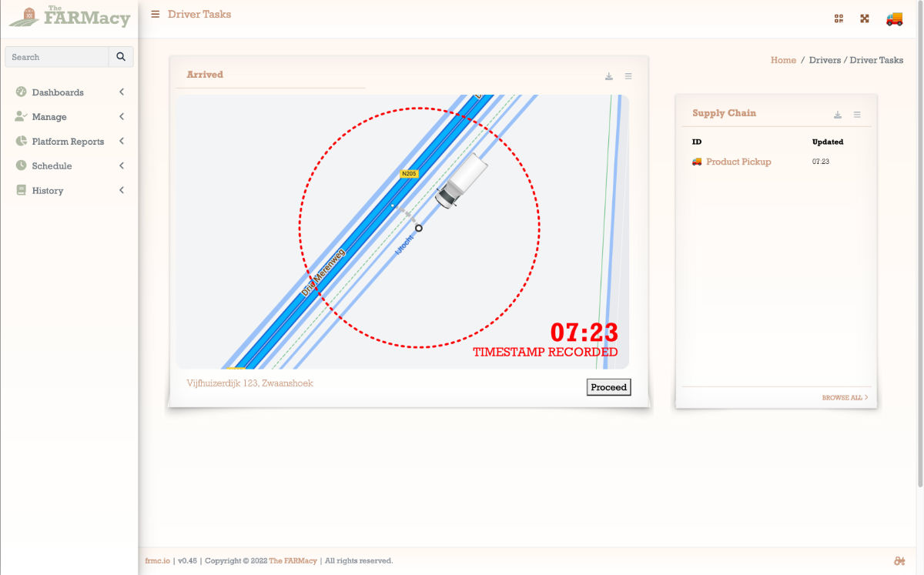Click the History book icon
Screen dimensions: 924x575
coord(22,190)
